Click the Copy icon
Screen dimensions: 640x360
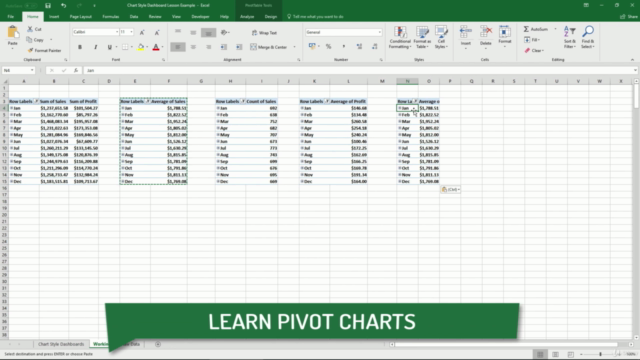[29, 40]
